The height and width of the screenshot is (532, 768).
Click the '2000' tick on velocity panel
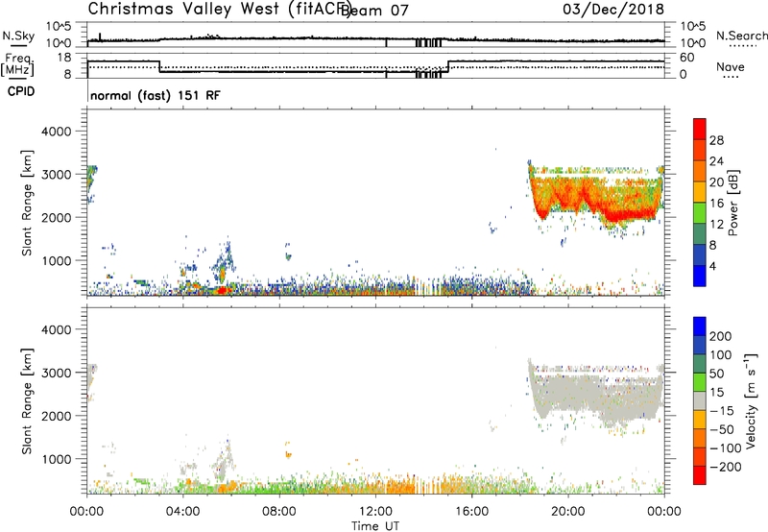[x=57, y=416]
